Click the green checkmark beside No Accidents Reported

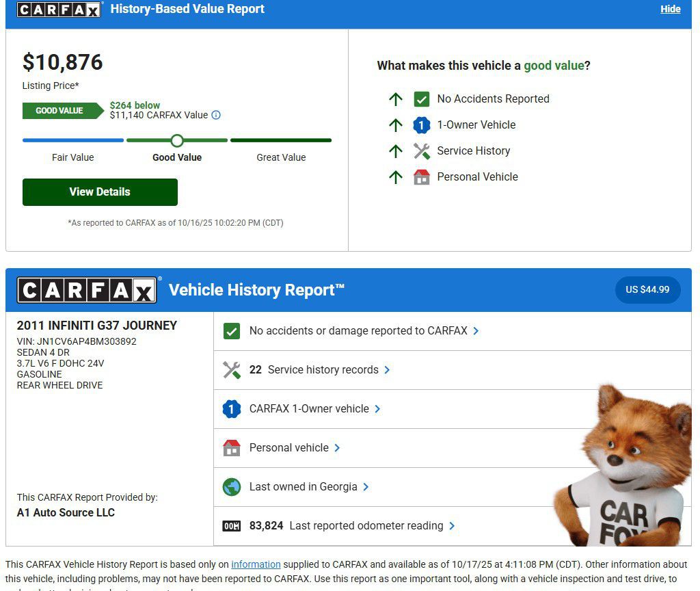(422, 99)
